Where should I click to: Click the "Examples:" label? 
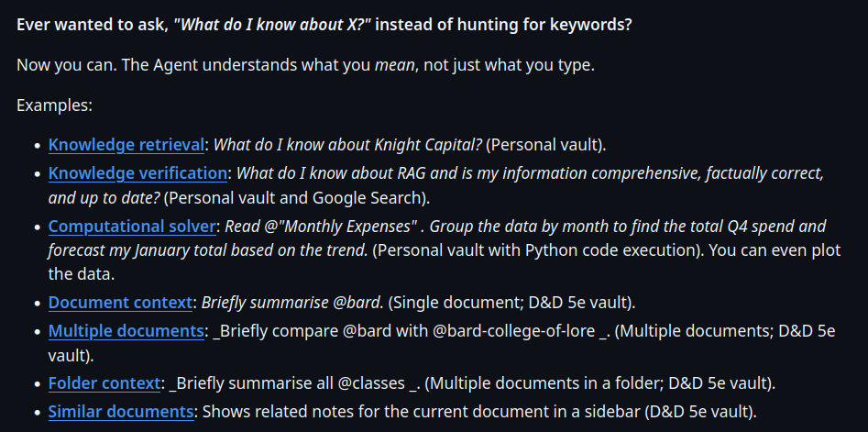pyautogui.click(x=54, y=105)
